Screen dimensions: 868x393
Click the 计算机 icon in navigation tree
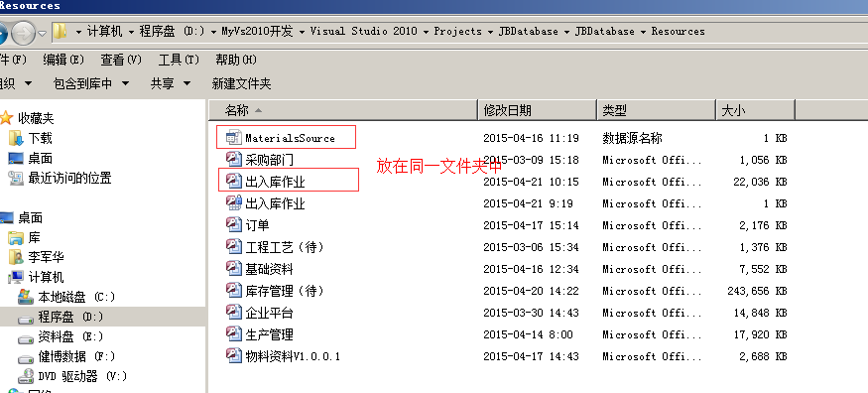[x=16, y=277]
